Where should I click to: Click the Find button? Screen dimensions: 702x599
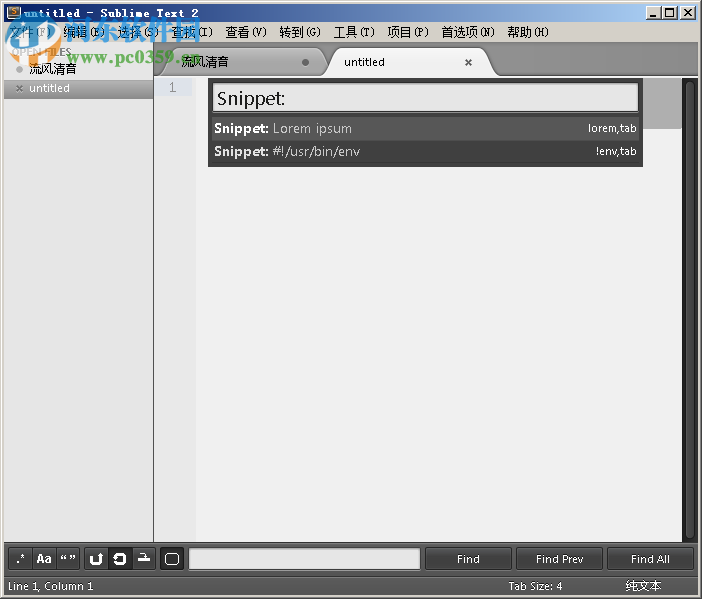point(468,559)
